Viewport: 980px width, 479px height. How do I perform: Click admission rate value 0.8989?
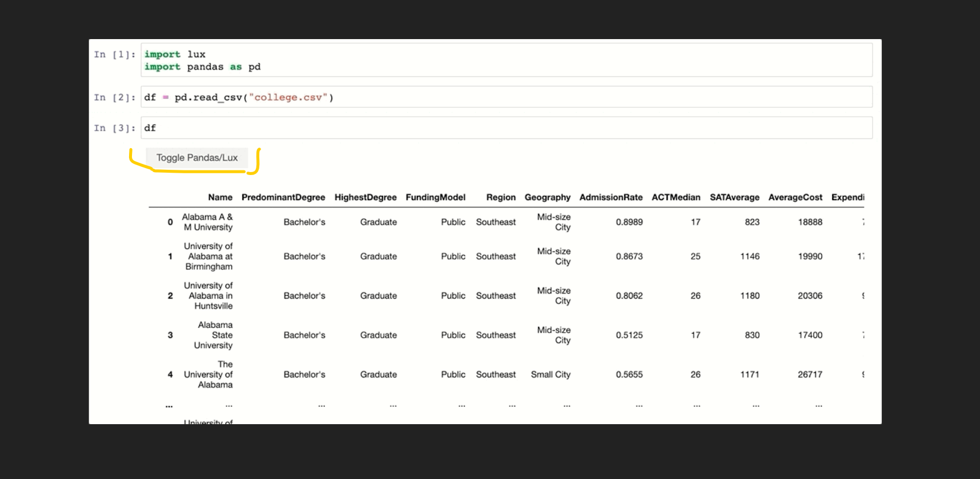(629, 222)
